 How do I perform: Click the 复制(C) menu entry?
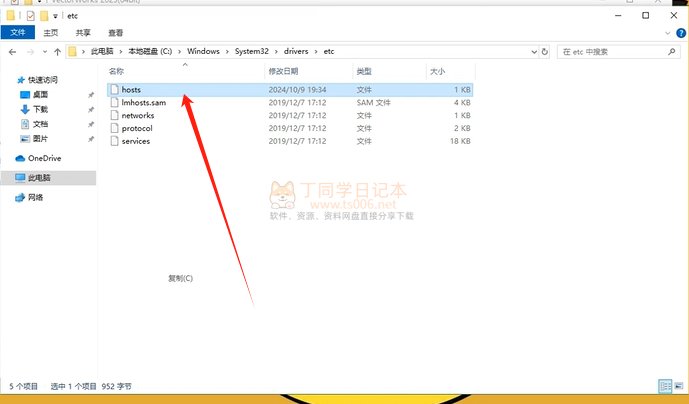181,278
